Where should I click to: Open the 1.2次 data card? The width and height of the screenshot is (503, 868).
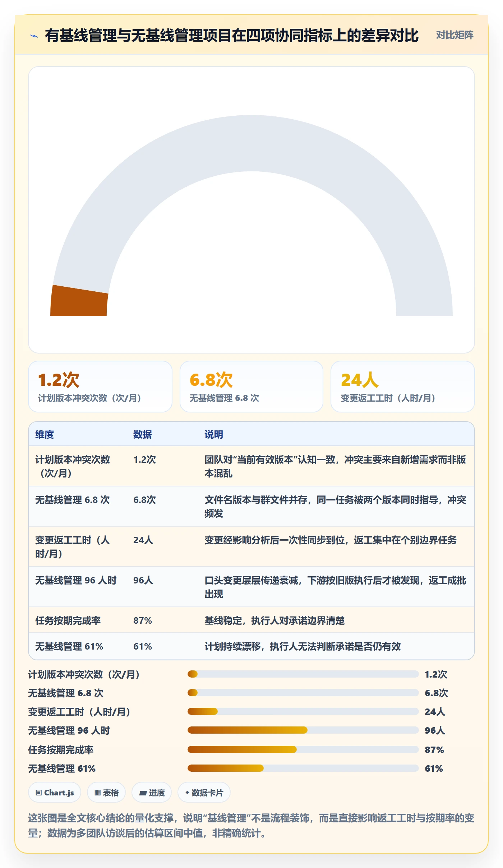click(100, 386)
